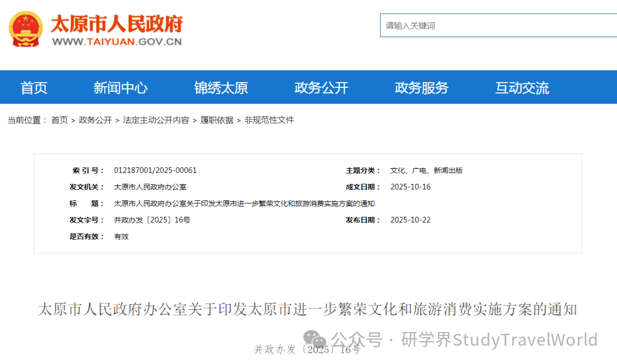617x364 pixels.
Task: Open the 首页 navigation menu
Action: (x=34, y=87)
